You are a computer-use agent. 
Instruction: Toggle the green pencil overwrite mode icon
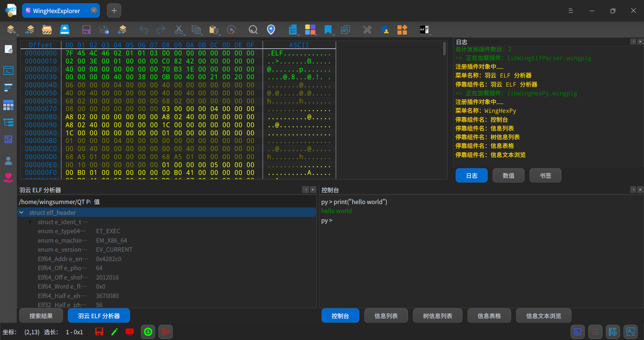(x=114, y=332)
